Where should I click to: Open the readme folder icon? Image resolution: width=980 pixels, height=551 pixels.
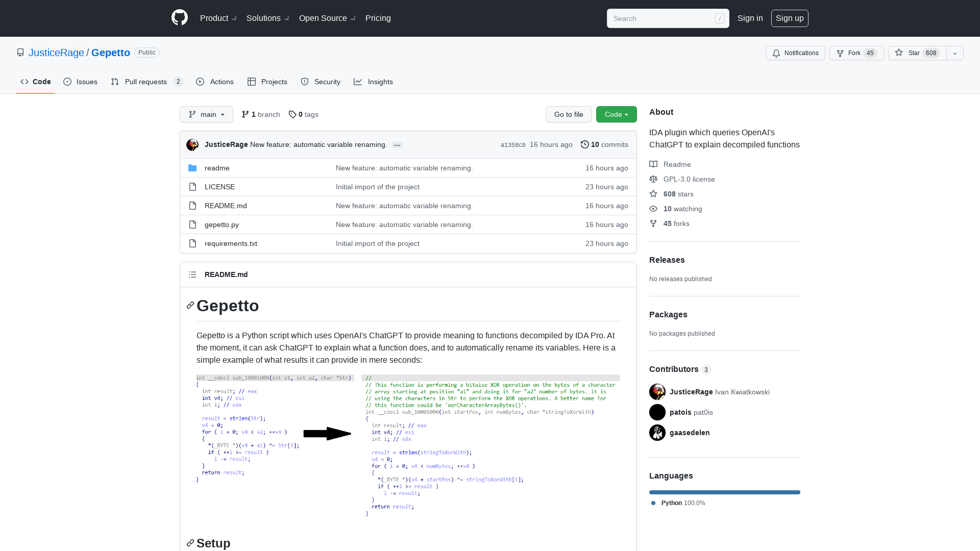click(192, 168)
